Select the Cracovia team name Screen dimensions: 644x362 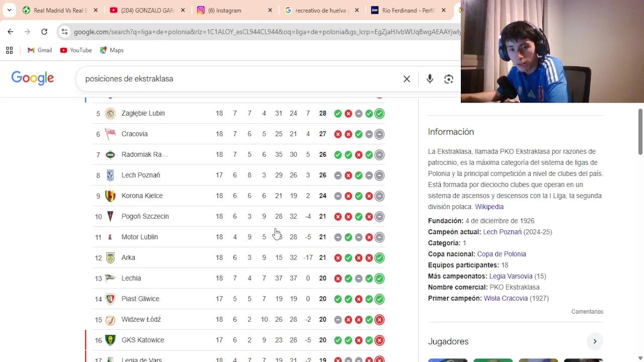[x=134, y=134]
